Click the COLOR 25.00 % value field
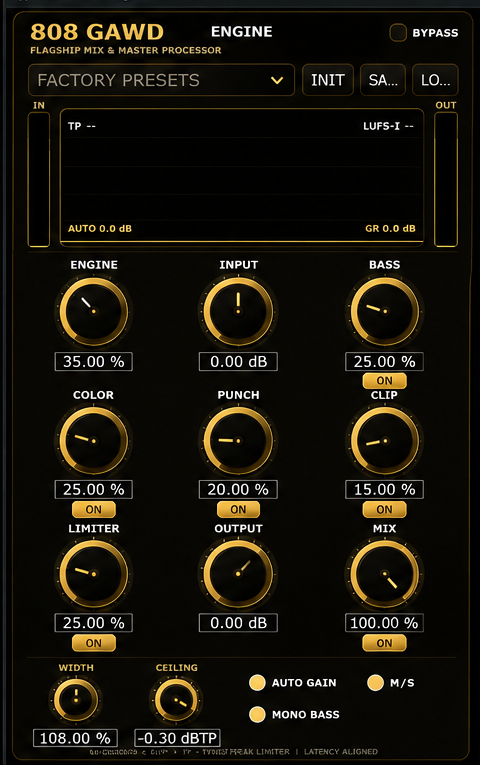Viewport: 480px width, 765px height. click(94, 489)
